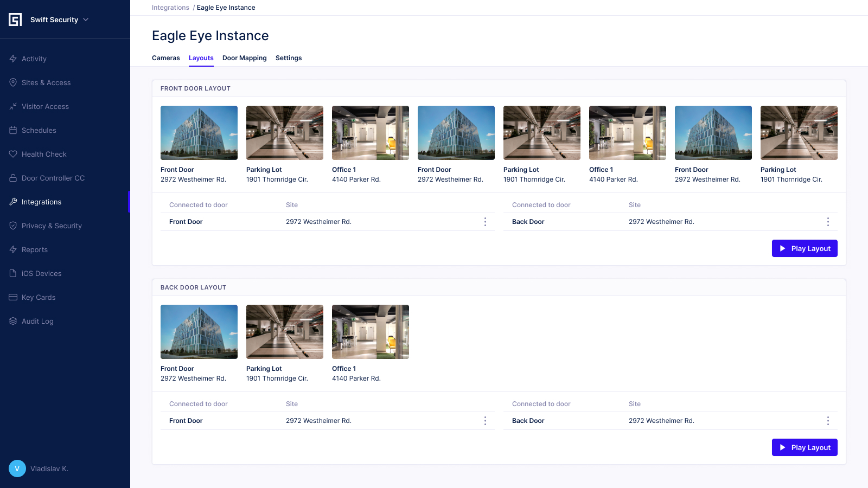This screenshot has height=488, width=868.
Task: Click the Swift Security logo icon
Action: (x=15, y=20)
